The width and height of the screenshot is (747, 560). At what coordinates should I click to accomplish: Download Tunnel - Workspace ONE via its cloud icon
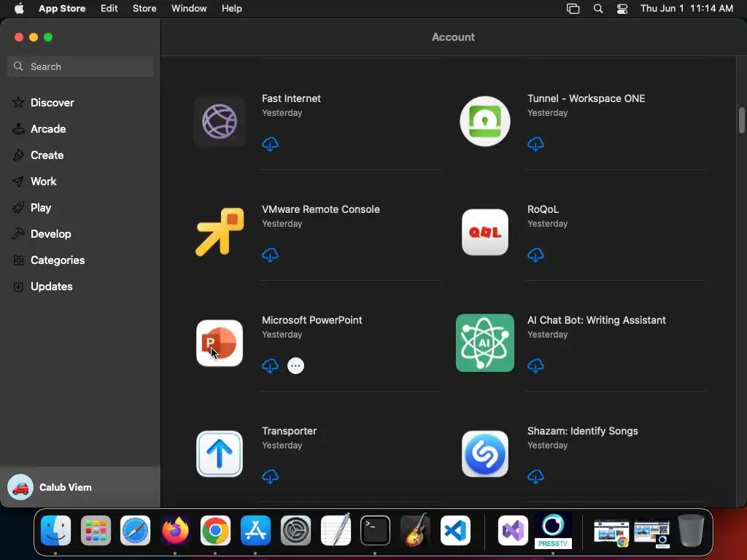click(535, 144)
